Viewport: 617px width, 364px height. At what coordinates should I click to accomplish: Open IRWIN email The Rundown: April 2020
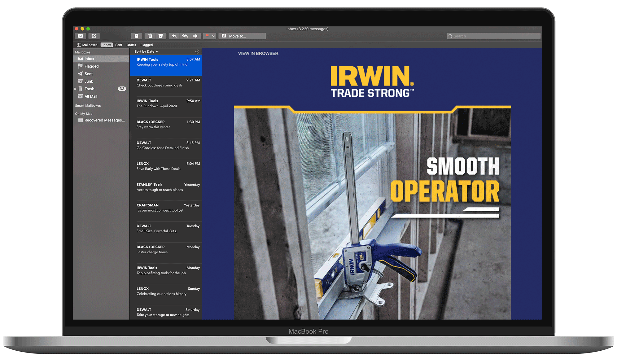[x=166, y=107]
